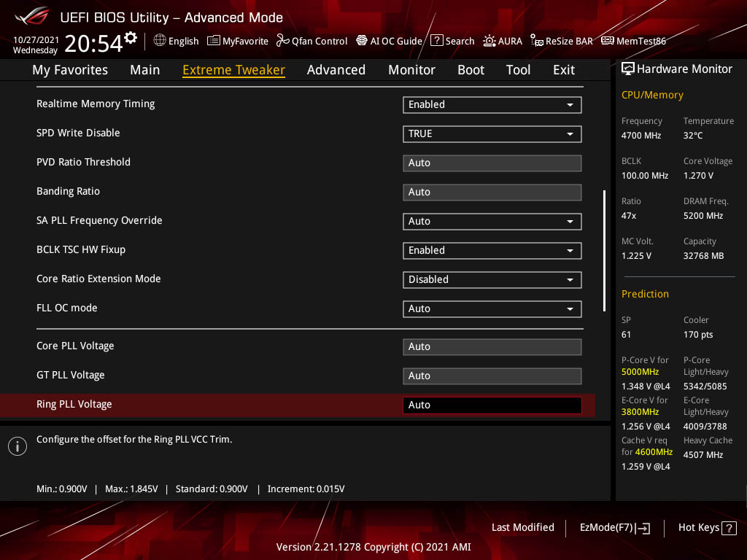Select Core Ratio Extension Mode label
The height and width of the screenshot is (560, 747).
(98, 279)
